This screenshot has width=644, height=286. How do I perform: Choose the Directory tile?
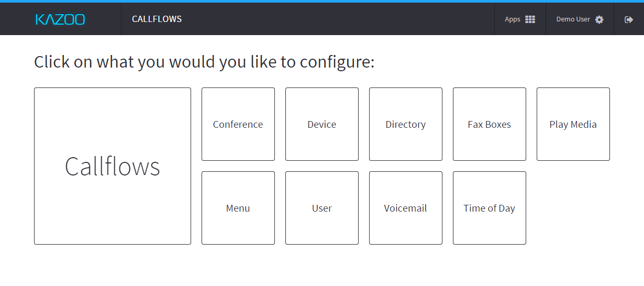(x=406, y=124)
